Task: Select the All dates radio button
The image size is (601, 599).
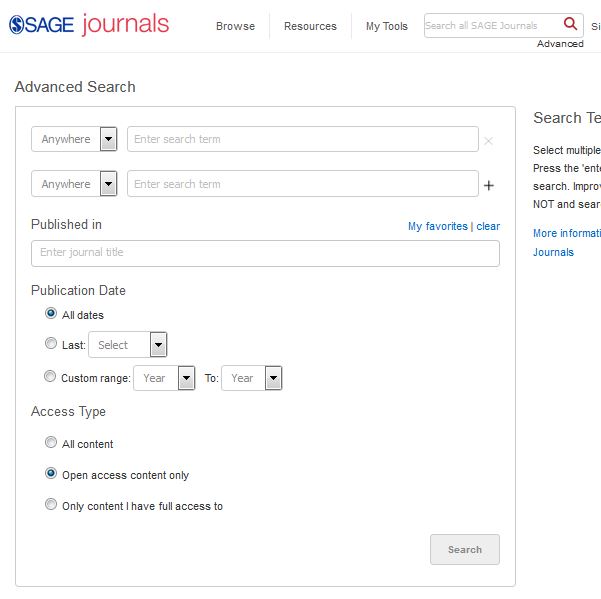Action: pos(51,313)
